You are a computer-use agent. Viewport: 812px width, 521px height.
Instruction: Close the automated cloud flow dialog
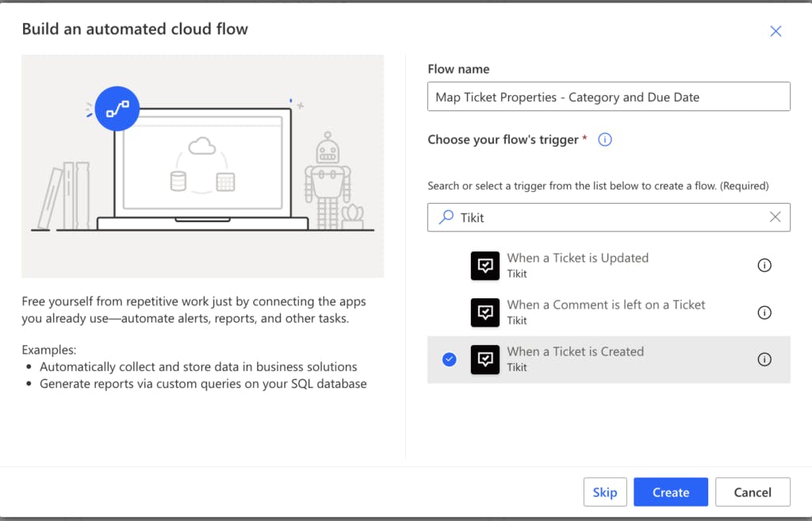[x=776, y=31]
